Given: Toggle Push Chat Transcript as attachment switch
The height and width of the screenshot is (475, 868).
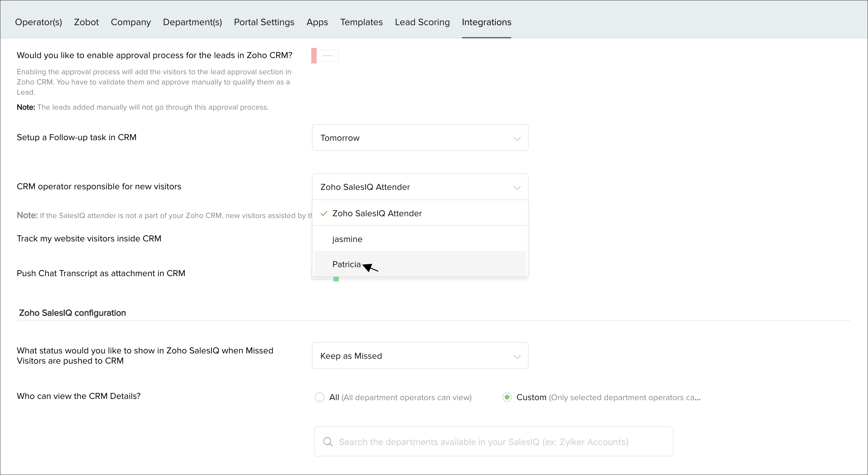Looking at the screenshot, I should 325,279.
